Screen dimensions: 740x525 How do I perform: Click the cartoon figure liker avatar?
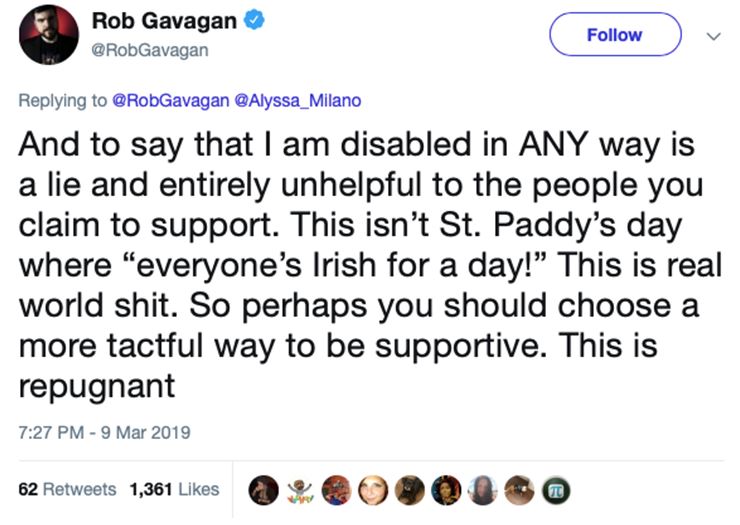(300, 490)
